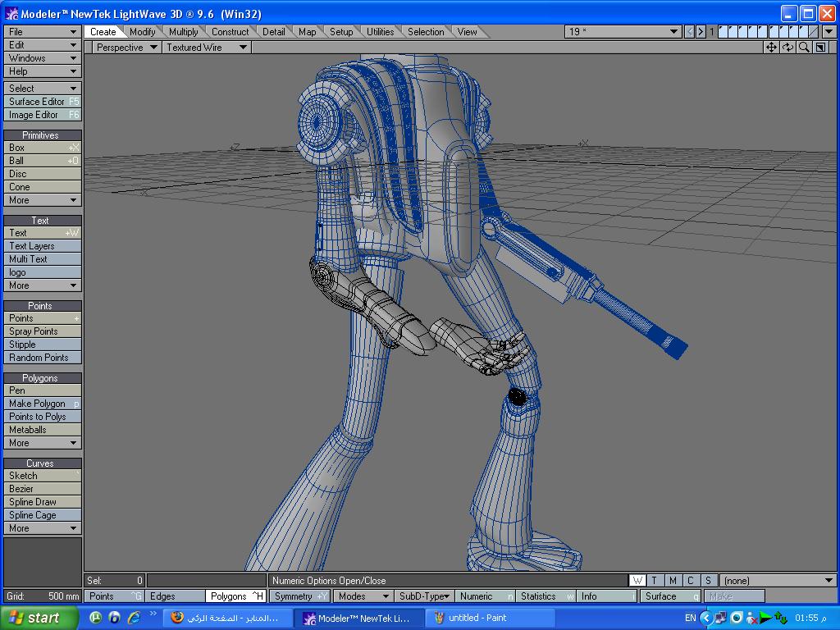Select the viewport Zoom magnifier icon

click(x=804, y=47)
